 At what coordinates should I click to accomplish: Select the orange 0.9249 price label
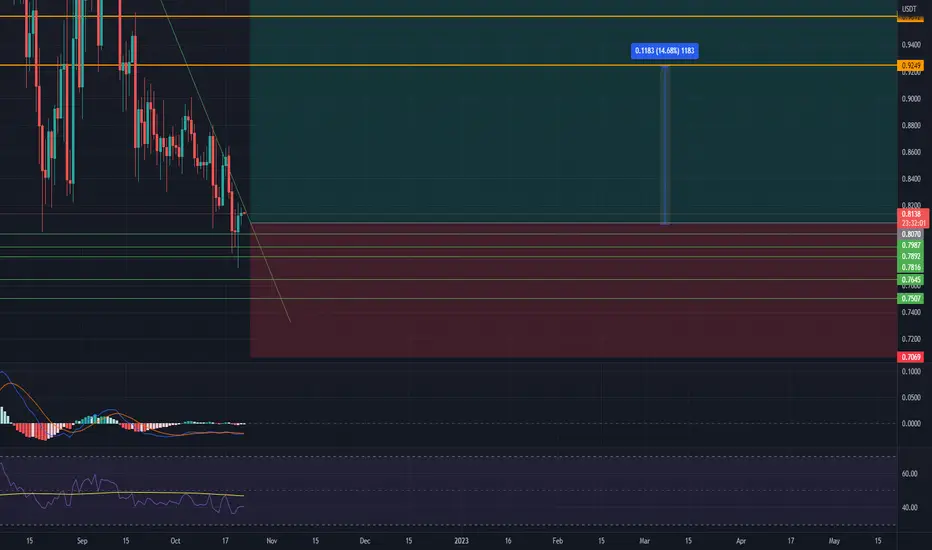[x=911, y=65]
